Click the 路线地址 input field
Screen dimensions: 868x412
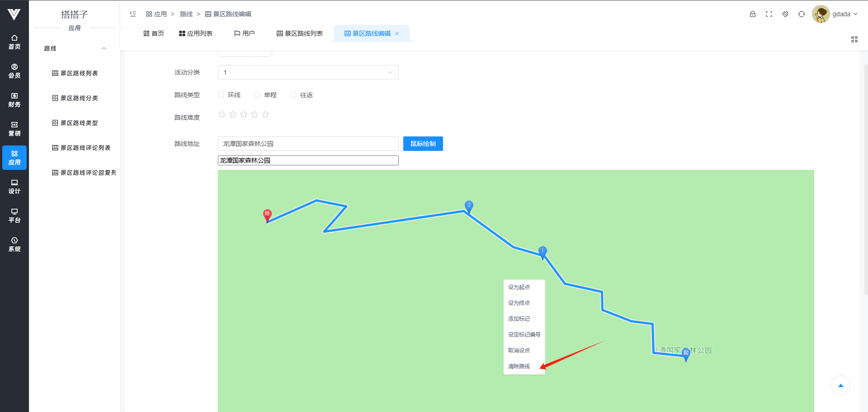[x=308, y=144]
